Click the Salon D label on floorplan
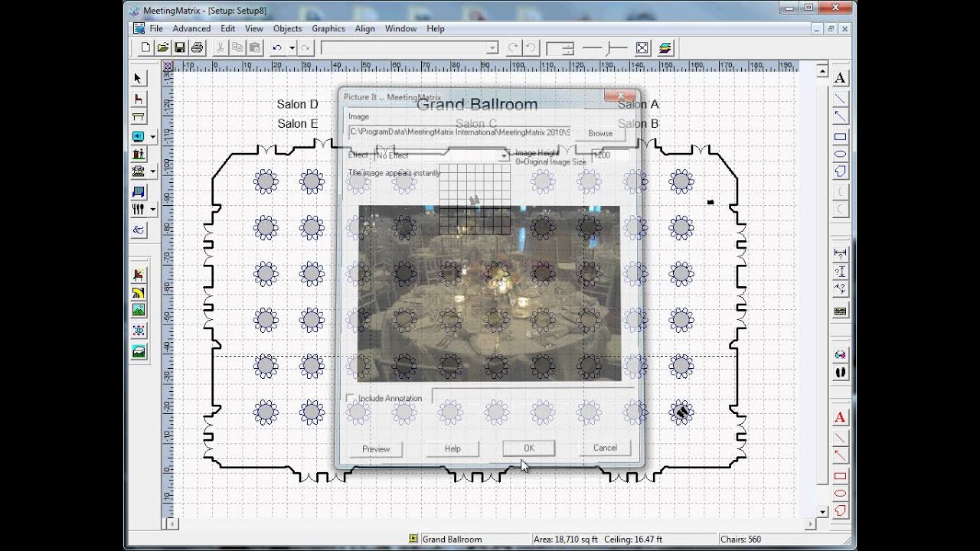This screenshot has height=551, width=980. coord(298,104)
